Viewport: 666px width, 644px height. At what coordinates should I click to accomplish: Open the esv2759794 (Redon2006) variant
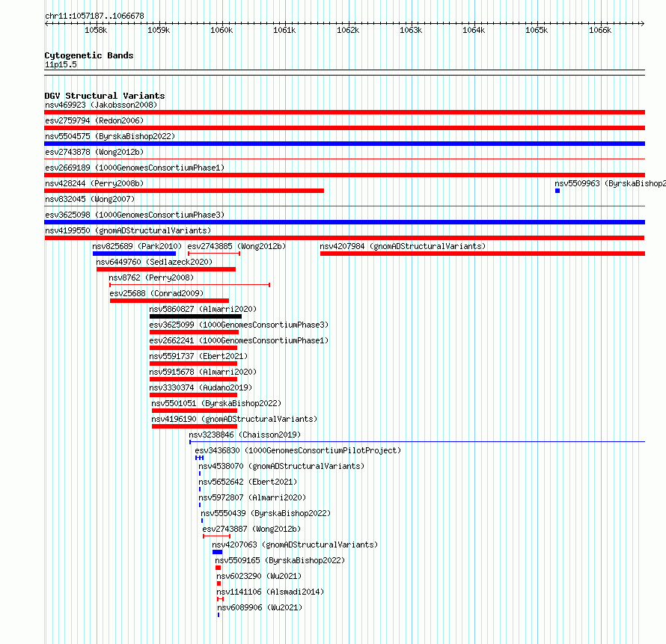tap(94, 120)
